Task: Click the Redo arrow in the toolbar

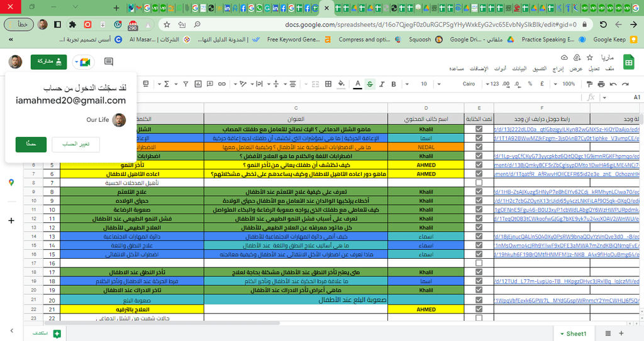Action: 613,84
